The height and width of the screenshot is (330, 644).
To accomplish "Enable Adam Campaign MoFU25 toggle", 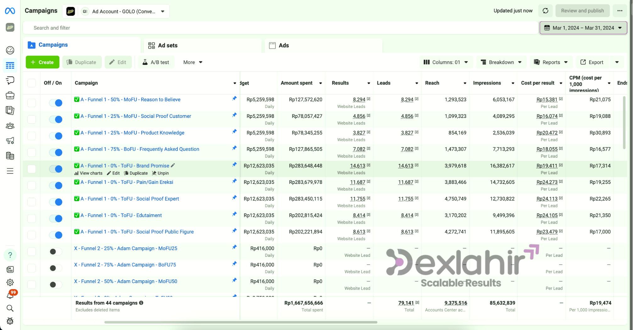I will pyautogui.click(x=56, y=252).
